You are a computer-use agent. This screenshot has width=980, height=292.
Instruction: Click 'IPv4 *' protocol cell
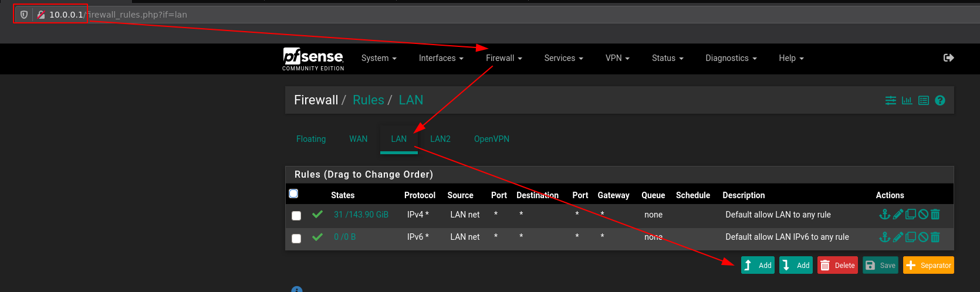pyautogui.click(x=418, y=215)
